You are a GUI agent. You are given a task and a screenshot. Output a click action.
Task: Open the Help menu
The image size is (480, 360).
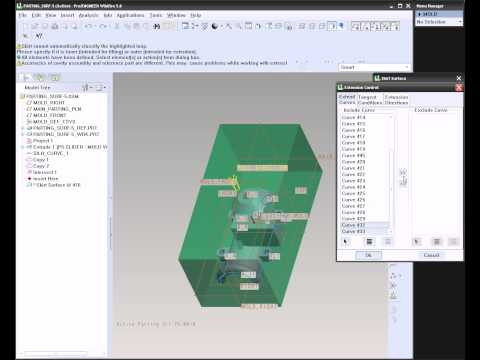coord(196,15)
